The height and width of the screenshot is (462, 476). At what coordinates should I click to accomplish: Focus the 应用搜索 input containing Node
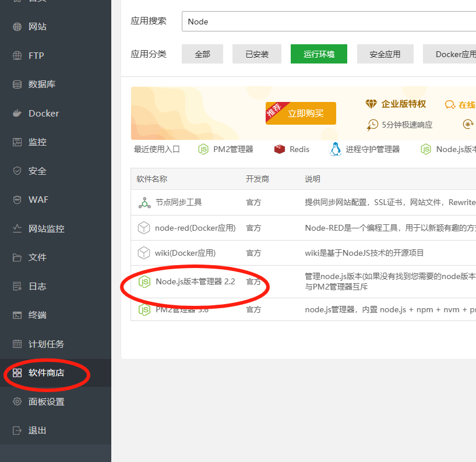[x=329, y=22]
